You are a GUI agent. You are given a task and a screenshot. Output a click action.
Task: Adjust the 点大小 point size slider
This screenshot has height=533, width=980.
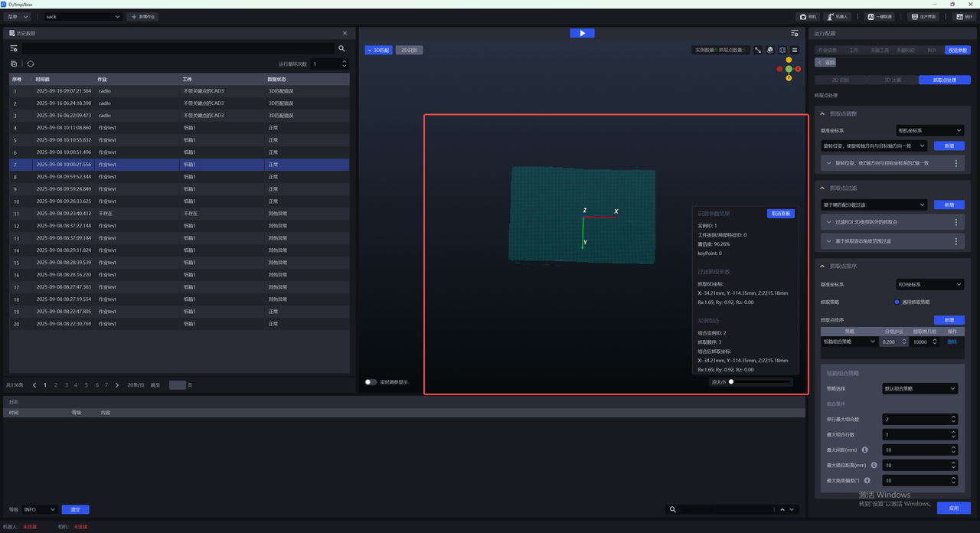point(732,381)
